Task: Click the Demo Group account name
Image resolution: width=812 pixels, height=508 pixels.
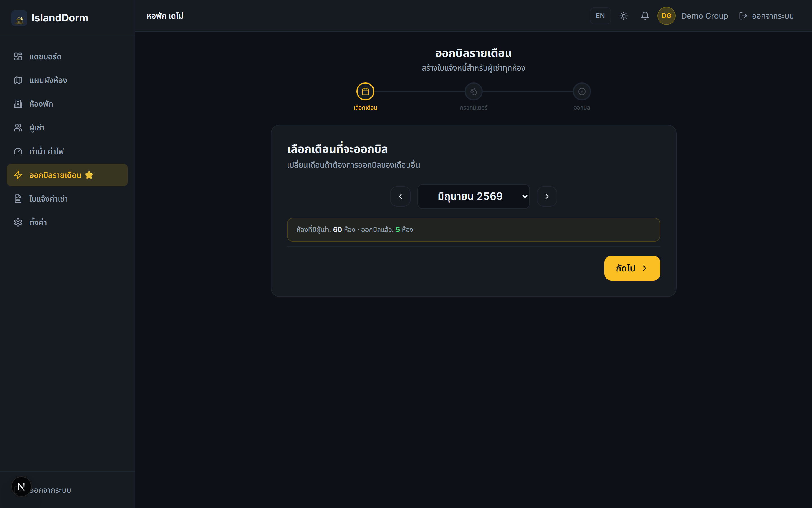Action: [704, 16]
